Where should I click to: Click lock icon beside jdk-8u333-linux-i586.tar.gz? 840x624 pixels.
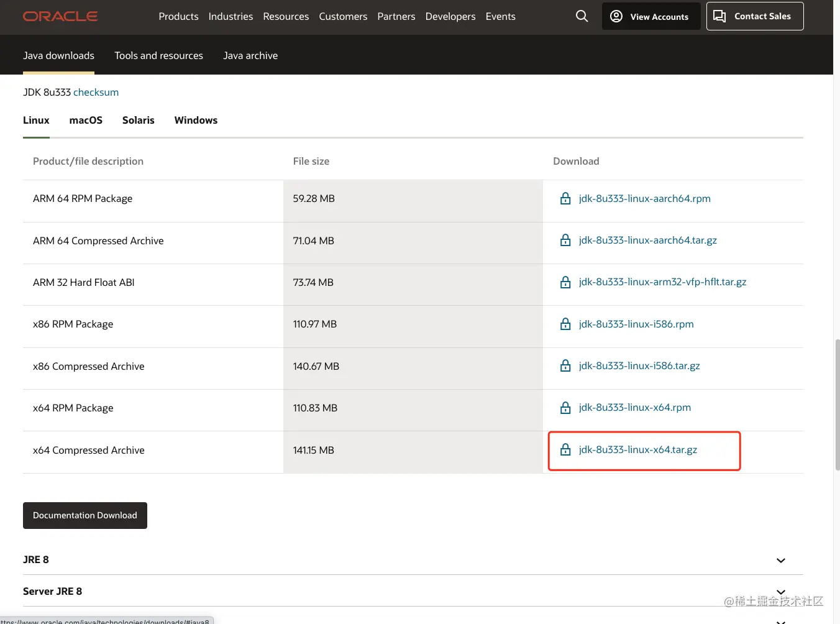(x=565, y=365)
